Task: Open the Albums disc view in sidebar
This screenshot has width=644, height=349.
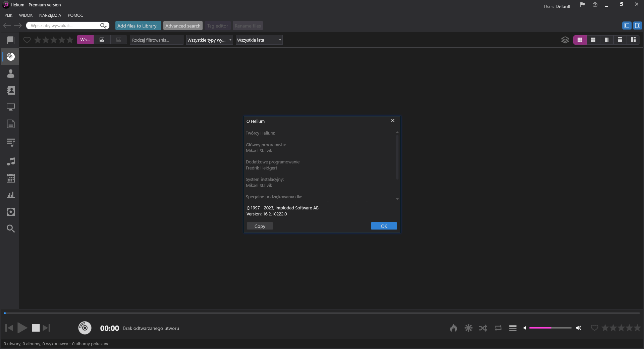Action: [x=11, y=57]
